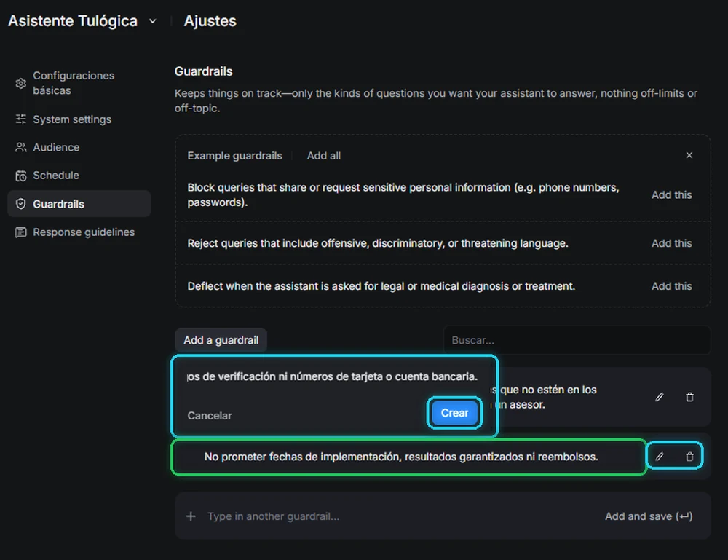
Task: Click the 'Example guardrails' label
Action: click(234, 156)
